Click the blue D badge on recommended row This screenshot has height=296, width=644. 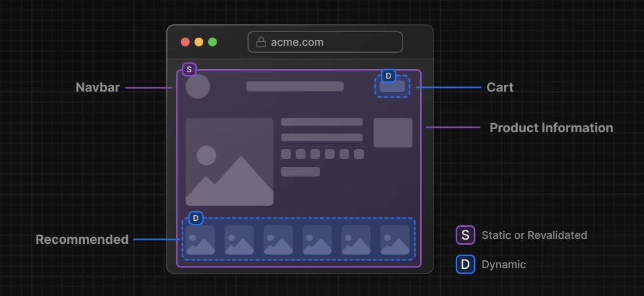(195, 218)
